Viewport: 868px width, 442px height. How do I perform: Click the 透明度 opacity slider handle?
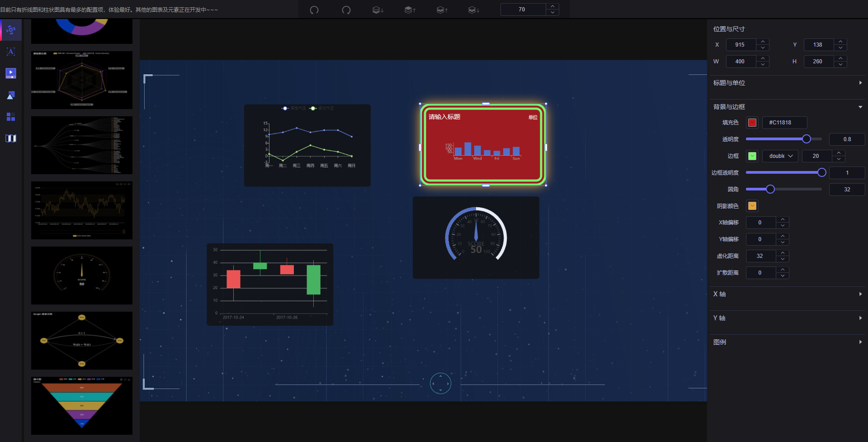click(x=806, y=139)
